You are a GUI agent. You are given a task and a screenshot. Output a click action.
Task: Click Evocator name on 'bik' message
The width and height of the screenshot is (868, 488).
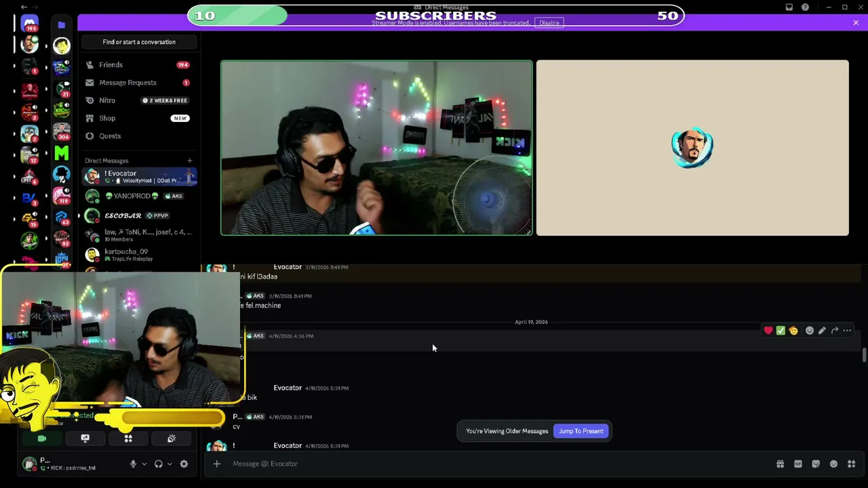click(x=288, y=388)
